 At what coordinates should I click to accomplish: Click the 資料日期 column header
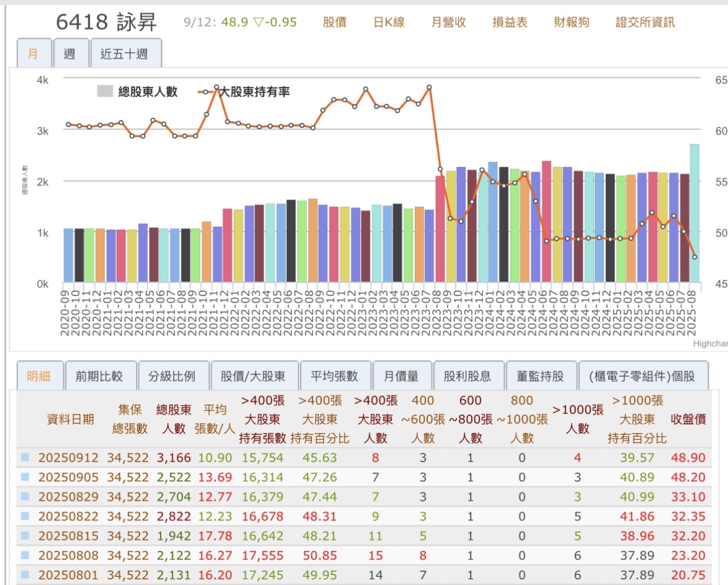pyautogui.click(x=71, y=419)
